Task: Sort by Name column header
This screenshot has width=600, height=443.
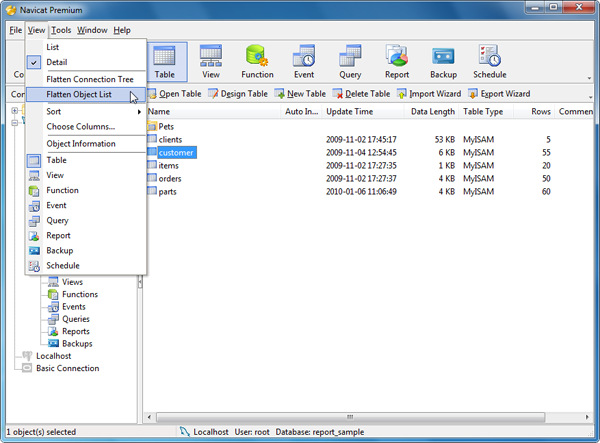Action: [x=213, y=112]
